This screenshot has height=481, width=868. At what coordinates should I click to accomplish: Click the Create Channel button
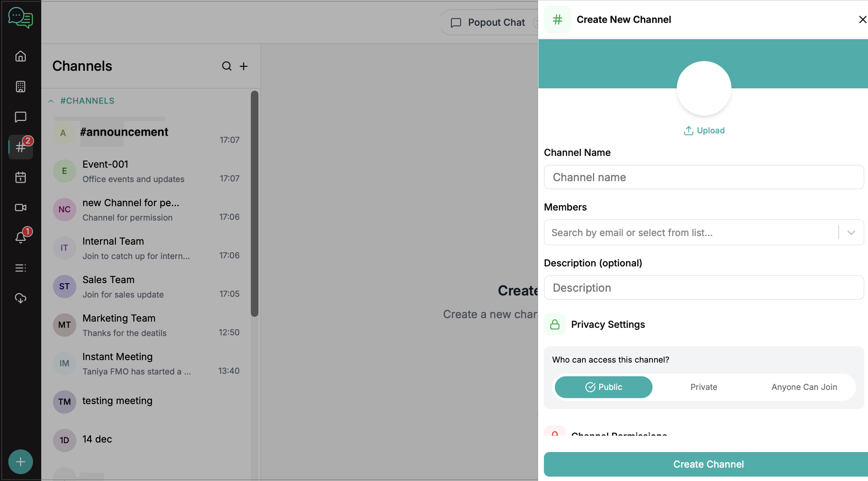tap(708, 464)
